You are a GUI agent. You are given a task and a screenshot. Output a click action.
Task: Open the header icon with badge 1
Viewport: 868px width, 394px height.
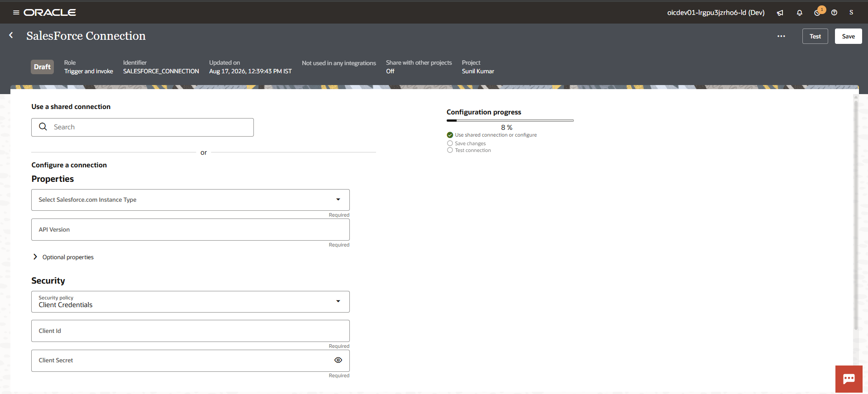pos(818,12)
